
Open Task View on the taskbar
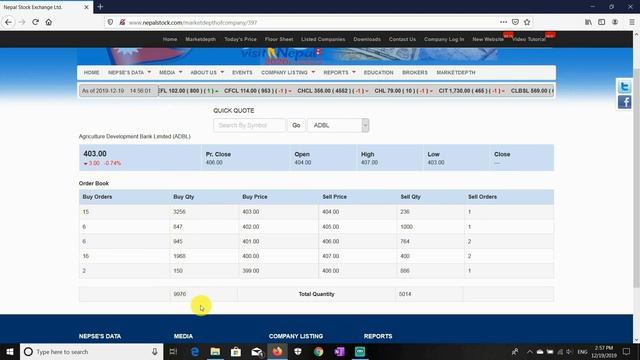173,351
